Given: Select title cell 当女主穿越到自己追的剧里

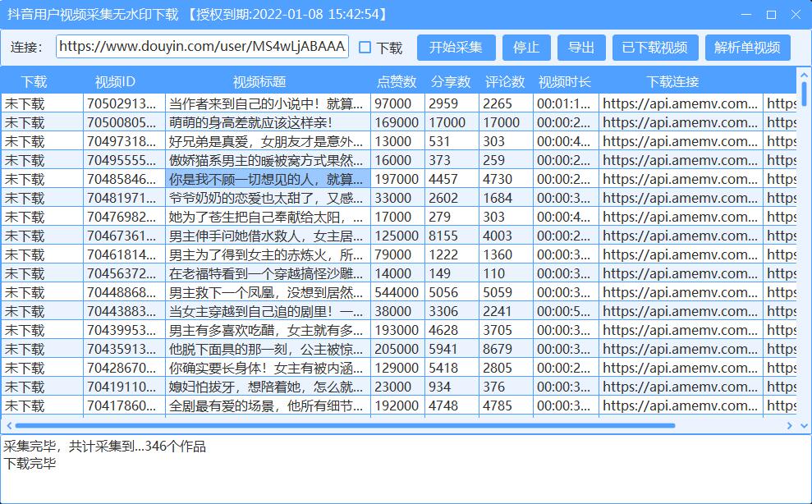Looking at the screenshot, I should (x=268, y=311).
